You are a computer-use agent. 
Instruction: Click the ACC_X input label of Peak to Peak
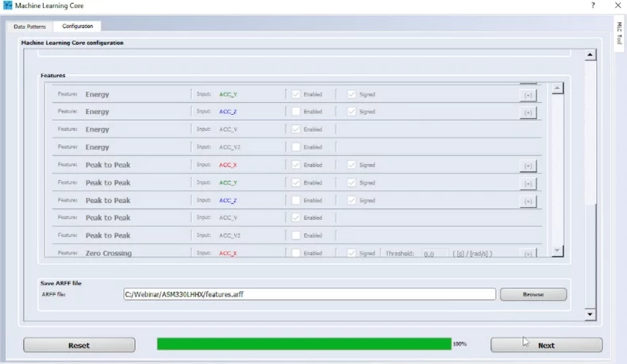[228, 165]
